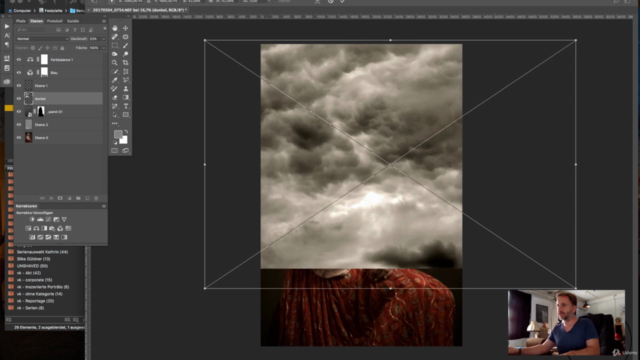The width and height of the screenshot is (640, 360).
Task: Click the Play actions icon in left strip
Action: 7,27
